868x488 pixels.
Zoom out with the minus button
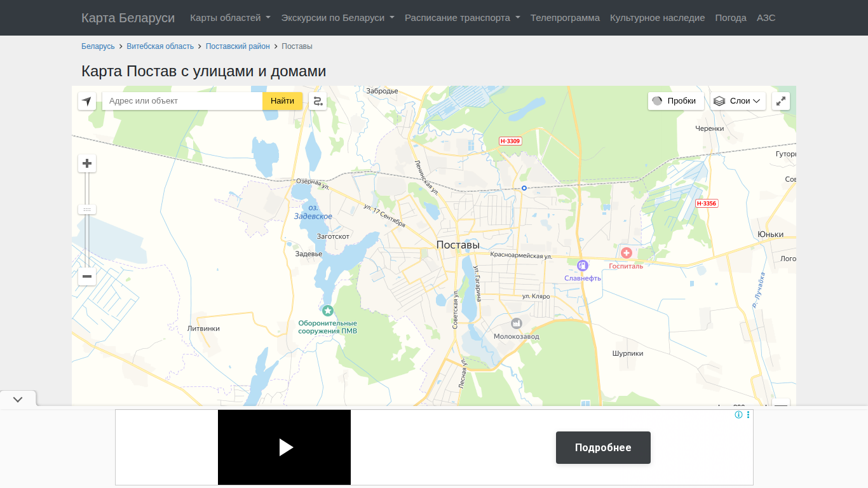87,276
